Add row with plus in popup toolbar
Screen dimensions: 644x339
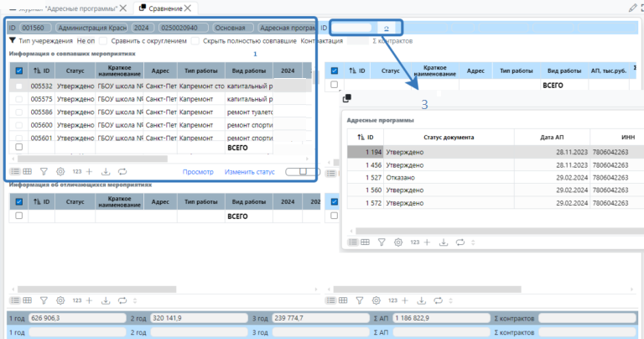pos(428,242)
